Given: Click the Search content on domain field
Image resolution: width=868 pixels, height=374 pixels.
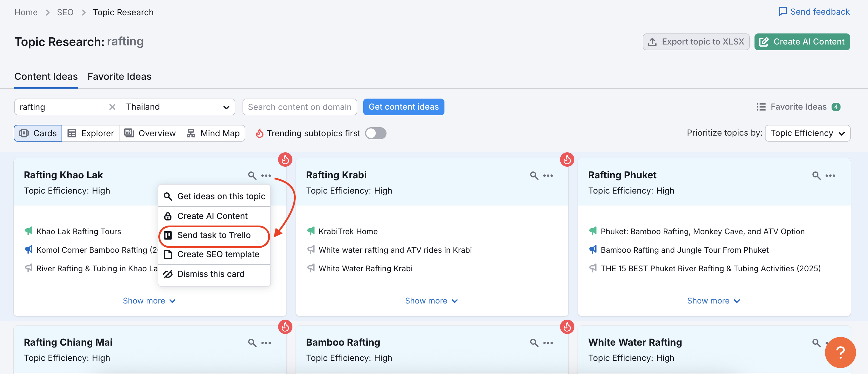Looking at the screenshot, I should (x=300, y=107).
